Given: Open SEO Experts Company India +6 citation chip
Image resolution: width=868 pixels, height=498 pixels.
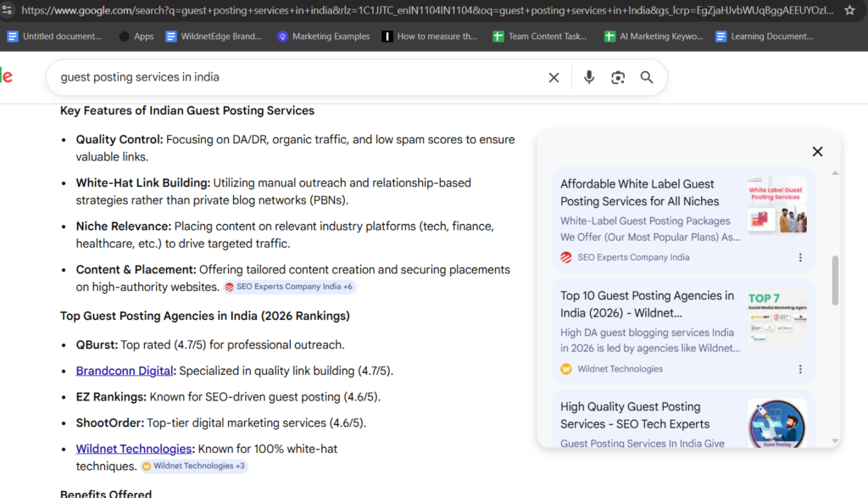Looking at the screenshot, I should click(290, 287).
